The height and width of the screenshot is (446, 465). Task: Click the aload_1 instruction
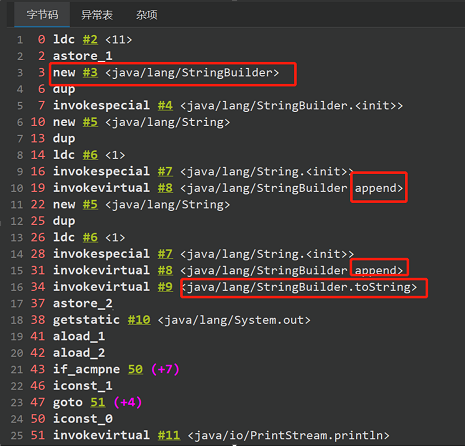[79, 336]
